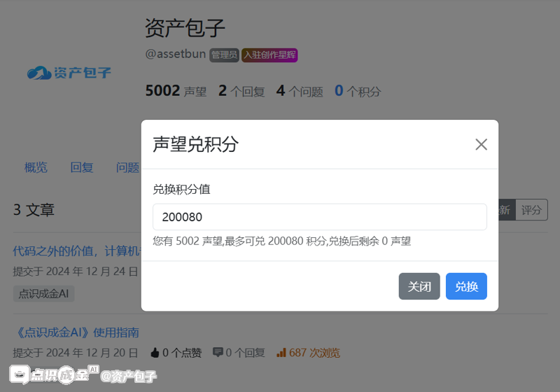Open article 《点识成金AI》使用指南
Viewport: 560px width, 392px height.
pyautogui.click(x=76, y=332)
